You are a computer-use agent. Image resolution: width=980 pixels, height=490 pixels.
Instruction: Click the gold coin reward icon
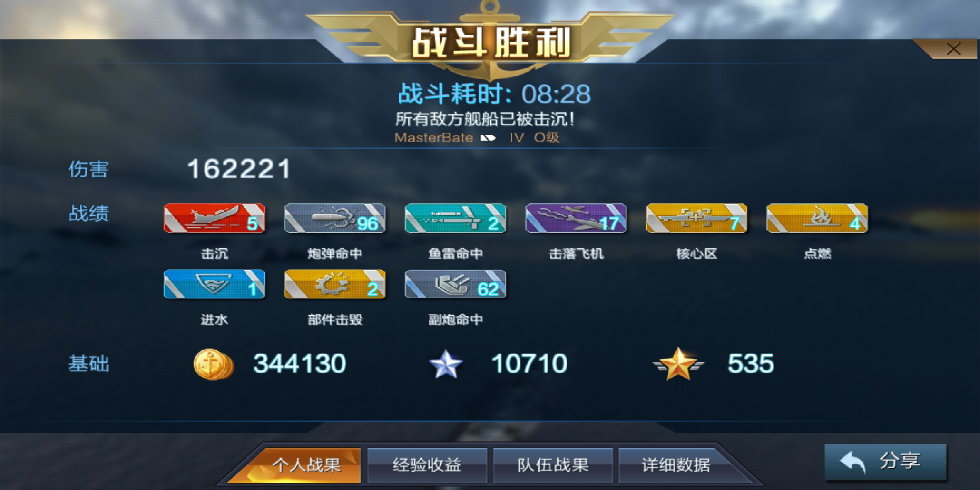[x=213, y=364]
